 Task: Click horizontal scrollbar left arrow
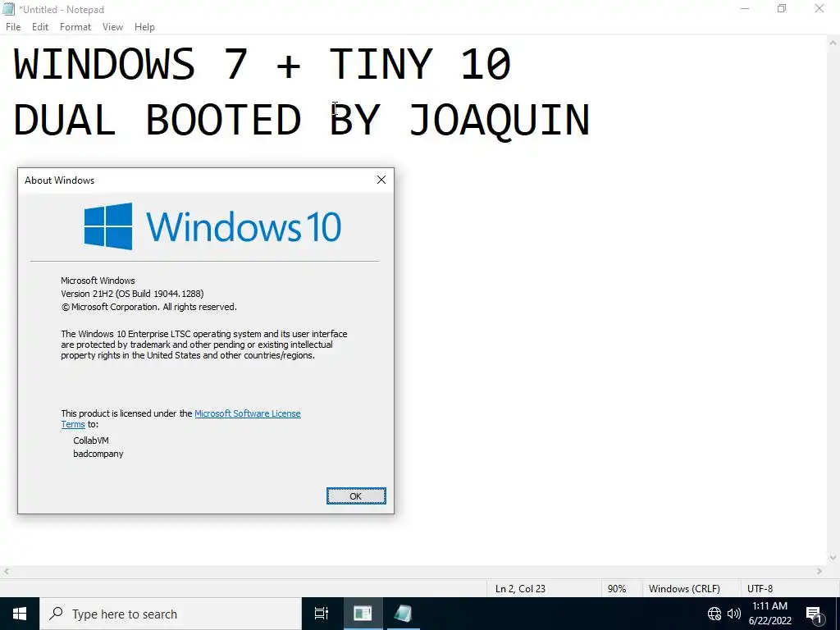(6, 572)
